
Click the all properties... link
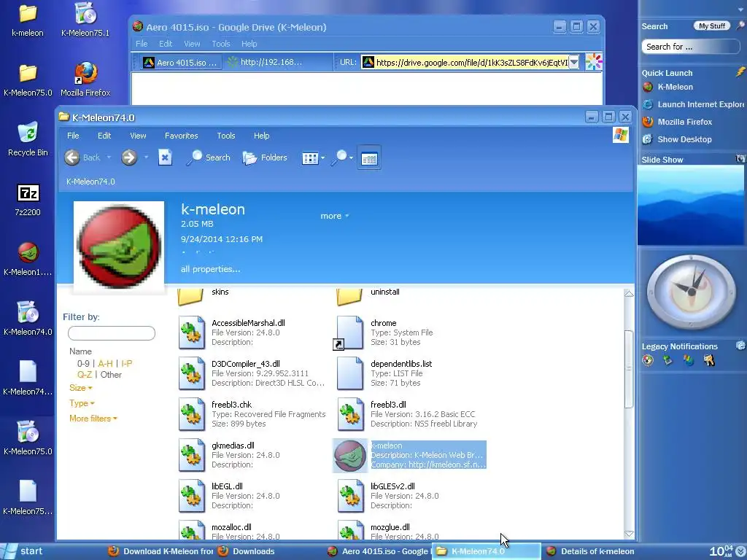point(211,269)
